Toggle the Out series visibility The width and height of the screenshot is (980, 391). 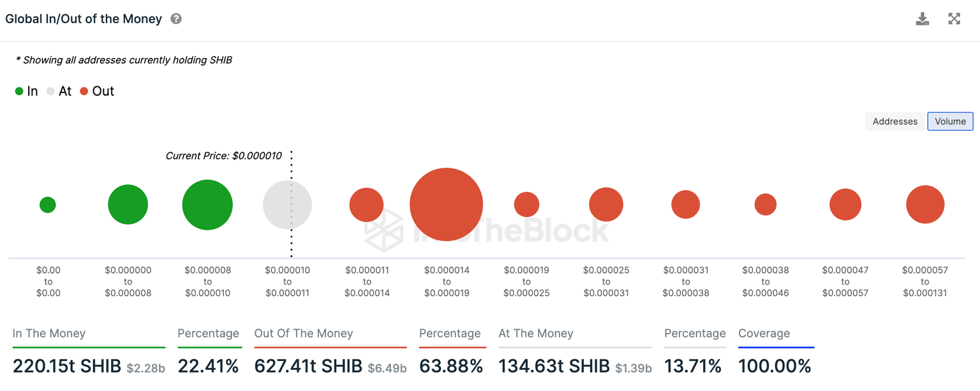click(97, 91)
